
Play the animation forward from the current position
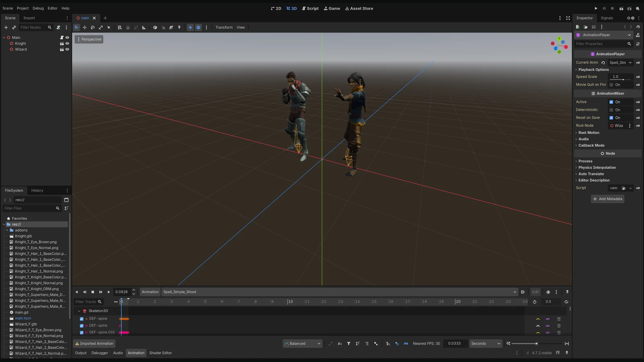[109, 292]
